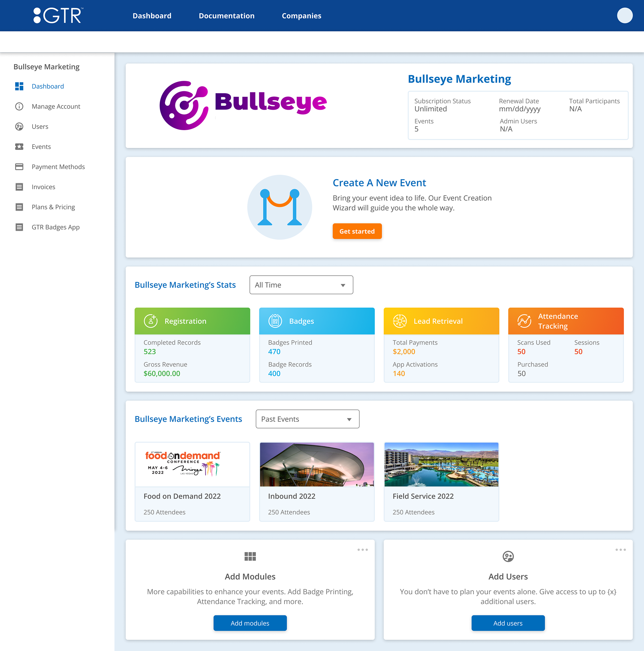This screenshot has width=644, height=651.
Task: Click the Food on Demand 2022 title
Action: (182, 496)
